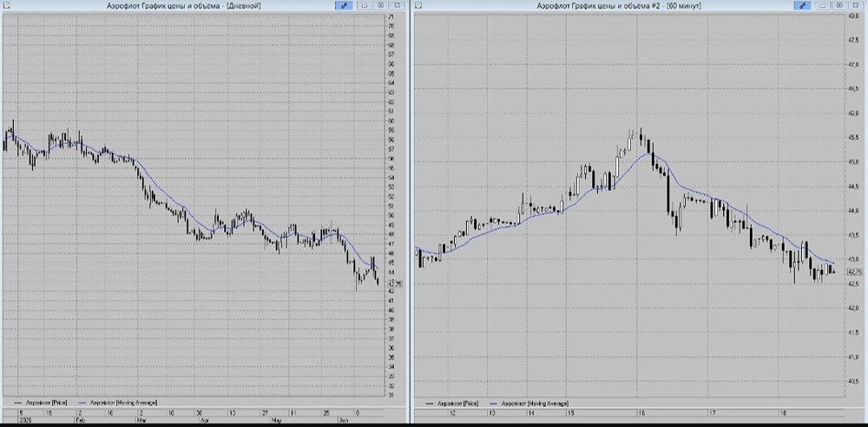The image size is (868, 427).
Task: Minimize the 60 минут chart window
Action: pos(822,5)
